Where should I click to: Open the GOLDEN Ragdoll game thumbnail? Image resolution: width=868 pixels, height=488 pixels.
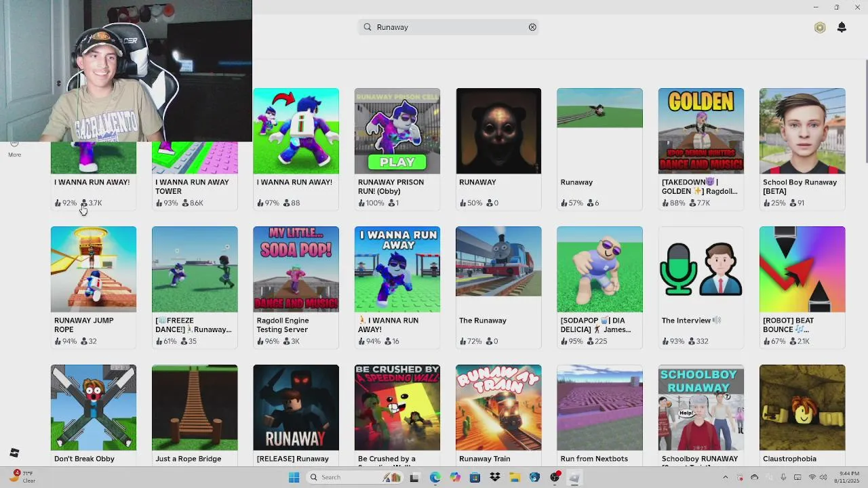pyautogui.click(x=701, y=131)
